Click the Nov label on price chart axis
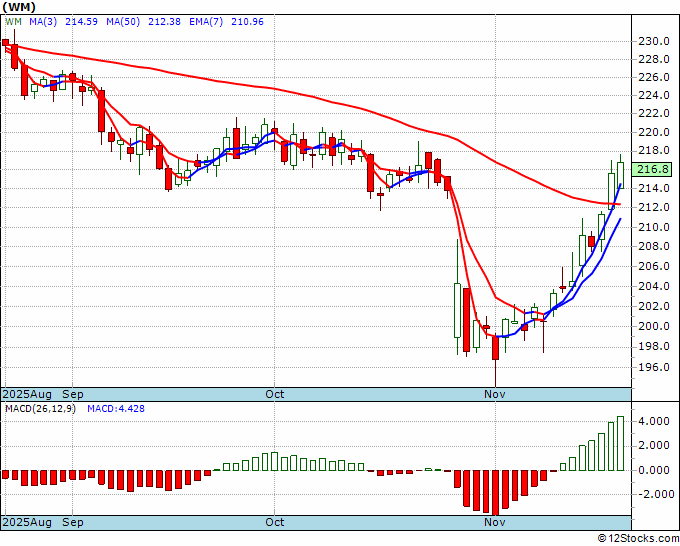Screen dimensions: 680x546 495,395
